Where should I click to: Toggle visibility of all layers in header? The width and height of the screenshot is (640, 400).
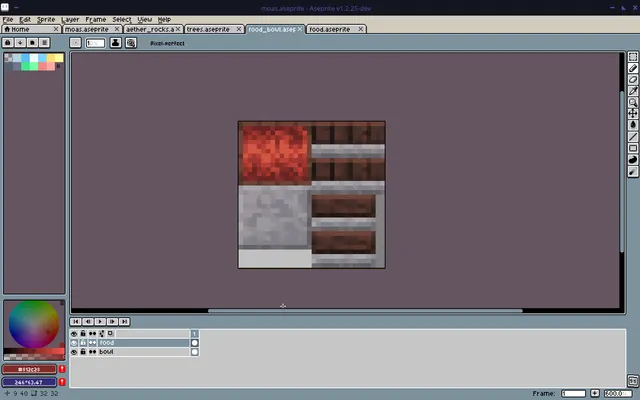[74, 333]
